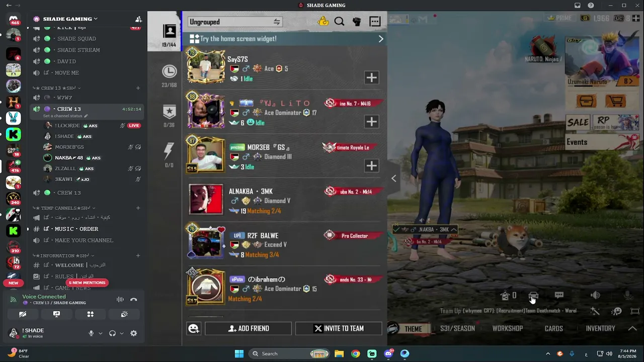644x362 pixels.
Task: Open the shopping cart icon under Uzumaki Naruto
Action: (615, 101)
